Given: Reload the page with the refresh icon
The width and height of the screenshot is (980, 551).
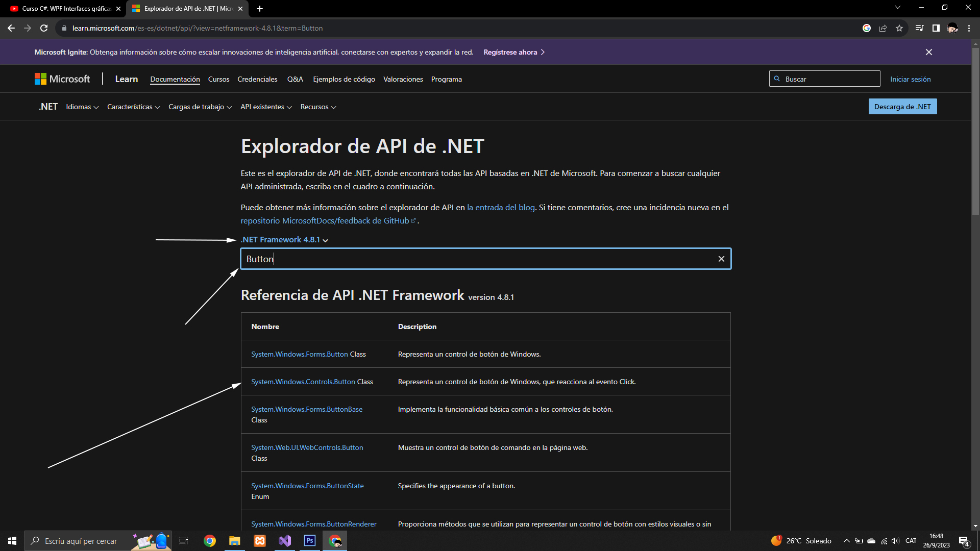Looking at the screenshot, I should [44, 28].
